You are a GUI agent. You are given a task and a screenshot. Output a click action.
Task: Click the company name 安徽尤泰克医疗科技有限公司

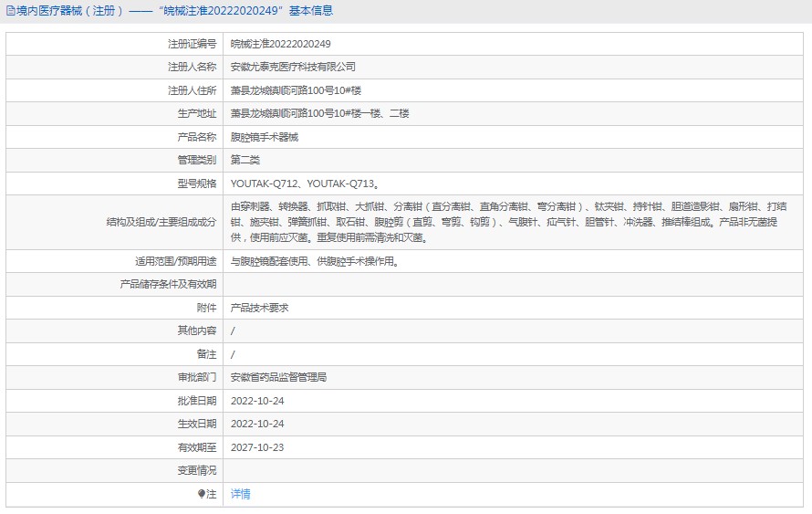(x=293, y=67)
